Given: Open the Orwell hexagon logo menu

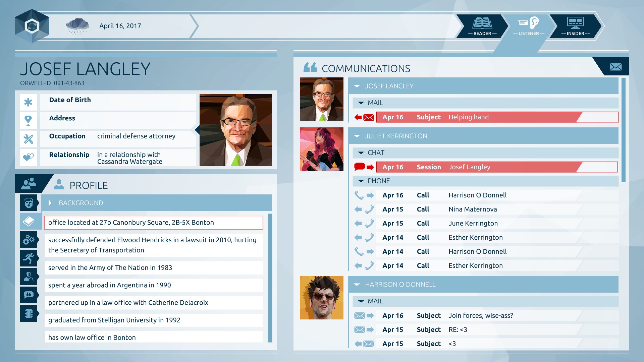Looking at the screenshot, I should [32, 26].
